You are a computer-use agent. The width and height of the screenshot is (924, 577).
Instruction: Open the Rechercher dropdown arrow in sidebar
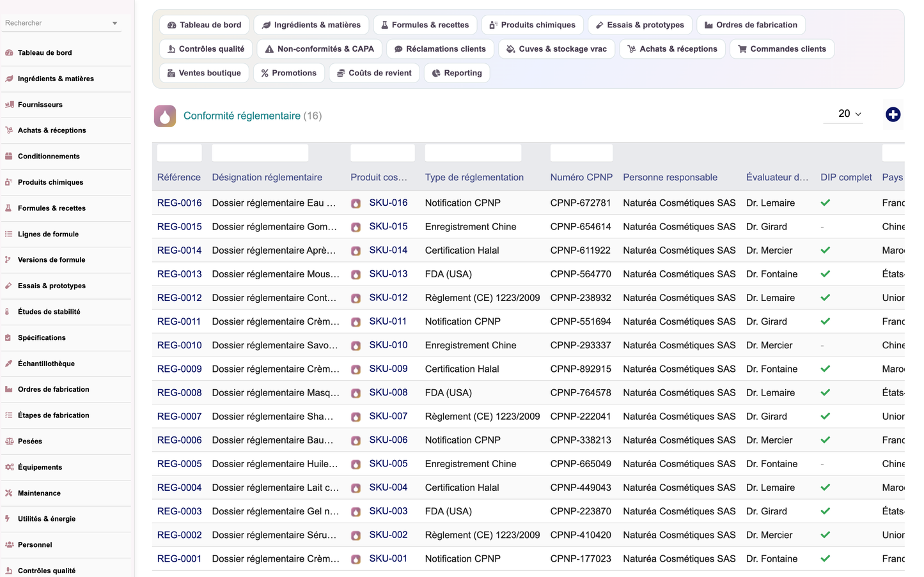[115, 24]
